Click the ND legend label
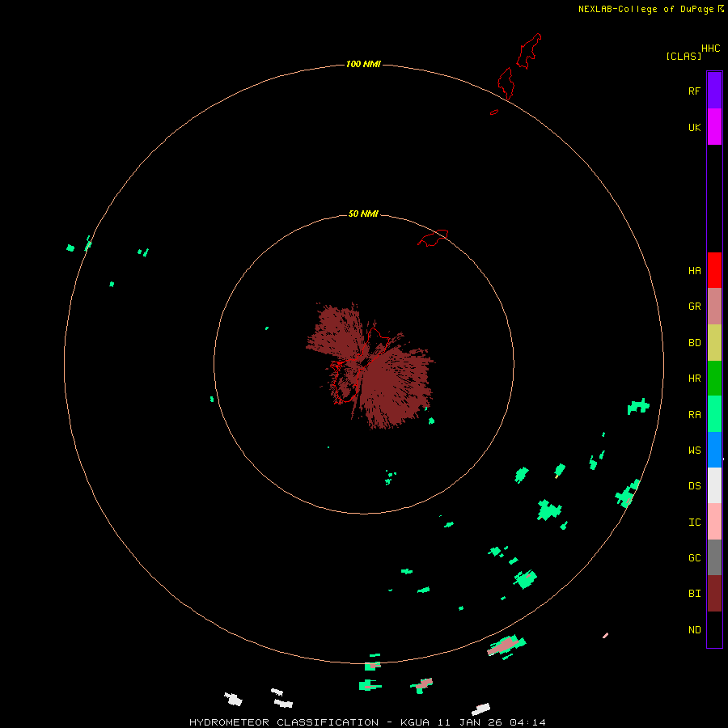This screenshot has width=728, height=728. (695, 630)
